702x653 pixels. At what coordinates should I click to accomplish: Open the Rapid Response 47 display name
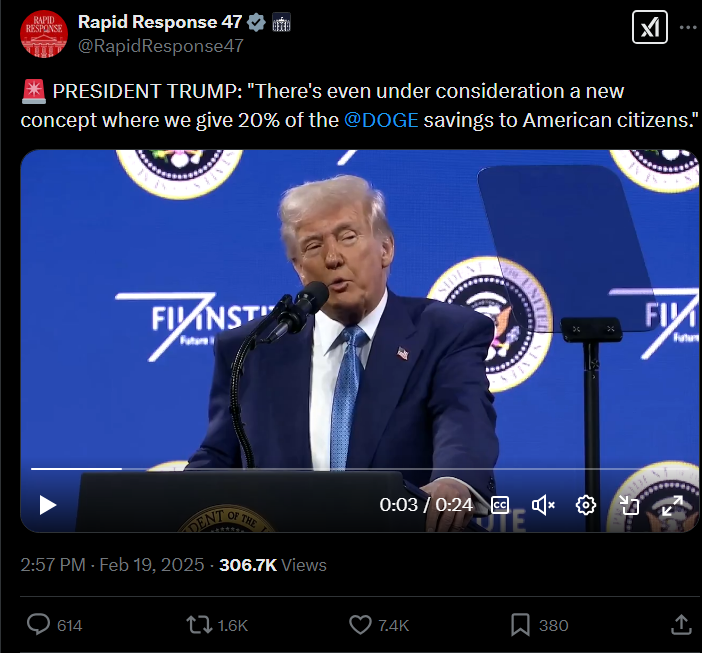tap(160, 22)
